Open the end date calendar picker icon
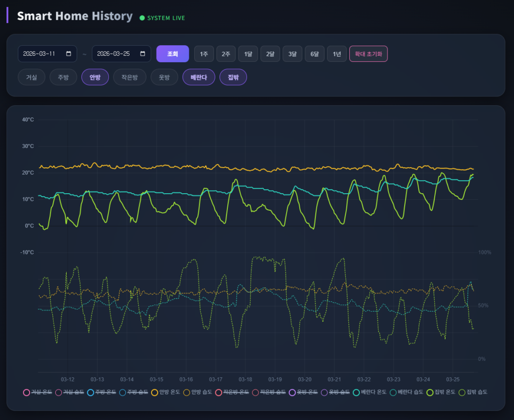Viewport: 514px width, 420px height. point(142,54)
